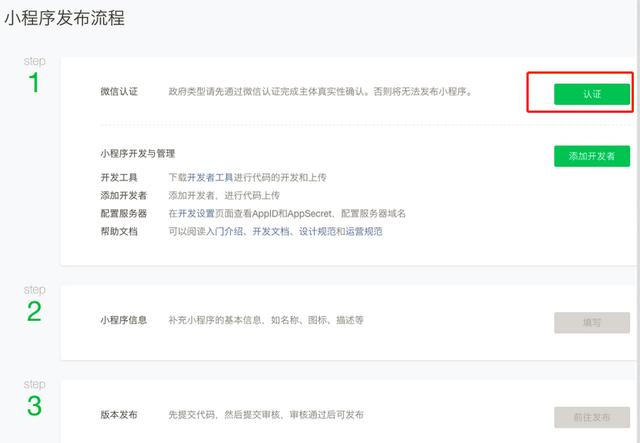This screenshot has width=640, height=443.
Task: Open the 设计规范 link
Action: tap(317, 231)
